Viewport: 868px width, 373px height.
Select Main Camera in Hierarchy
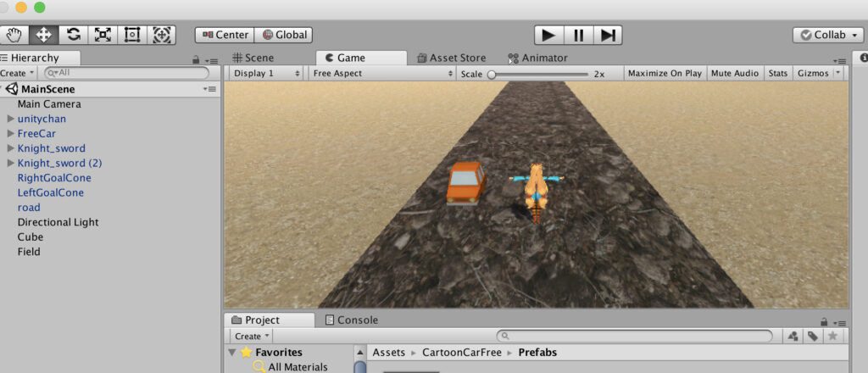pyautogui.click(x=49, y=104)
